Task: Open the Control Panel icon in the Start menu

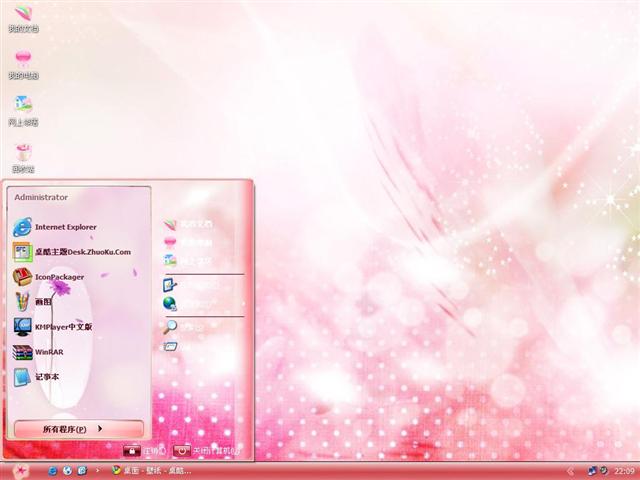Action: coord(170,285)
